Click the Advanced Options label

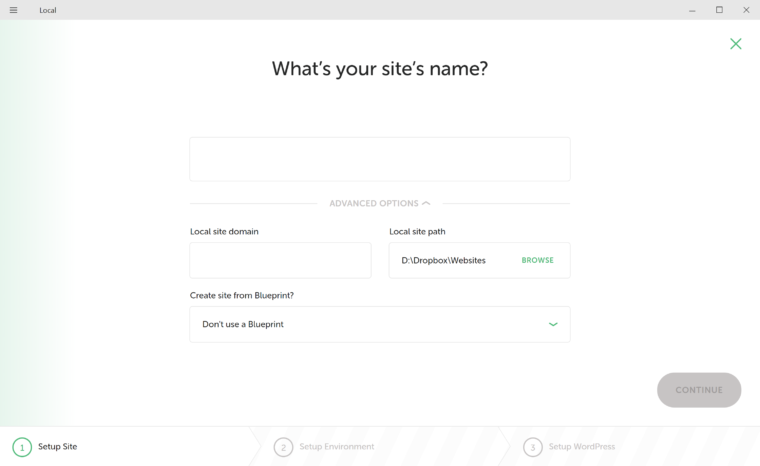tap(374, 203)
